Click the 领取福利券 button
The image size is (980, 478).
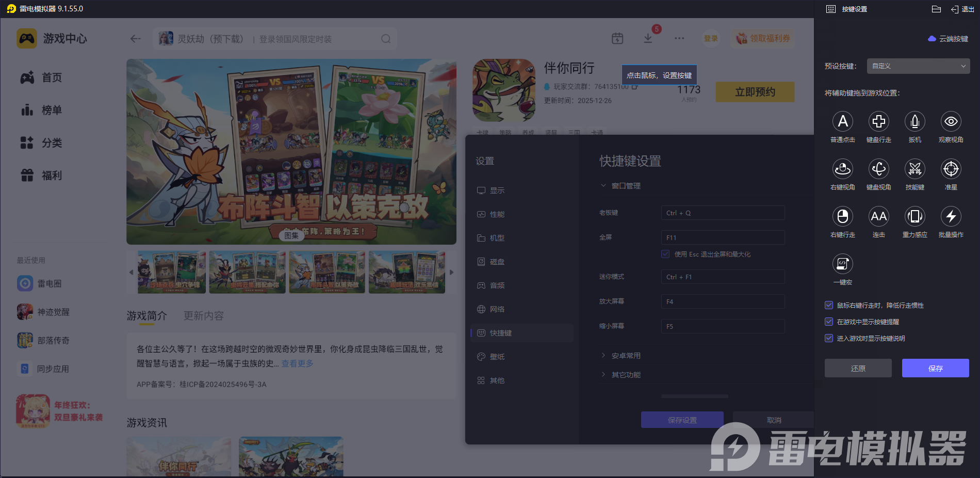[x=763, y=39]
